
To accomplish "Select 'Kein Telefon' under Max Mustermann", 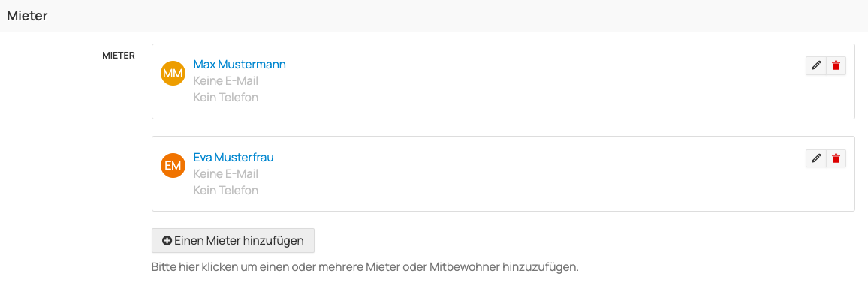I will tap(226, 98).
